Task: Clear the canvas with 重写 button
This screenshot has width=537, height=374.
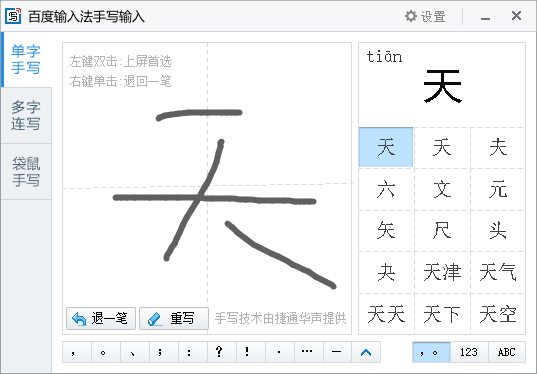Action: point(174,319)
